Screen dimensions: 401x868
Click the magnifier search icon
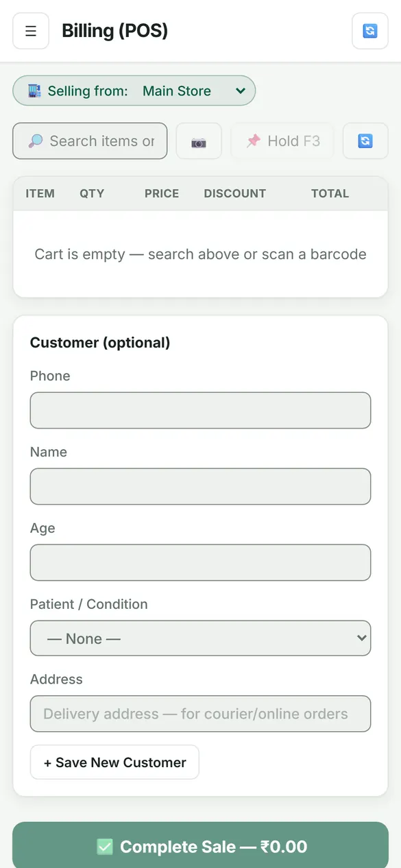35,141
